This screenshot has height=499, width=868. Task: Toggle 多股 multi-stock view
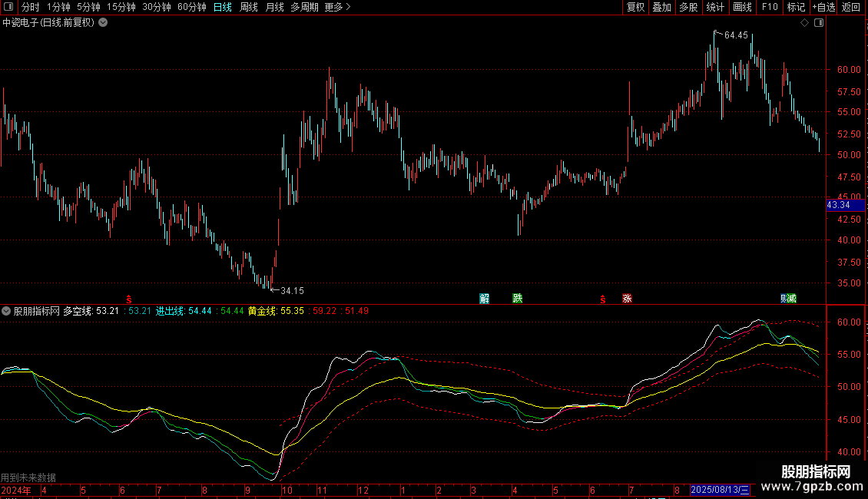pos(687,8)
